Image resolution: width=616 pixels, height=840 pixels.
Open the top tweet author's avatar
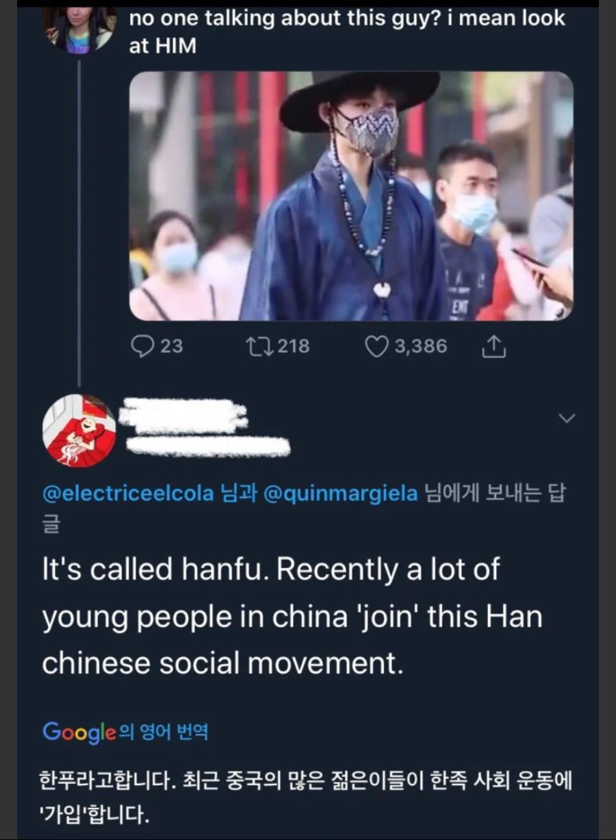coord(79,29)
